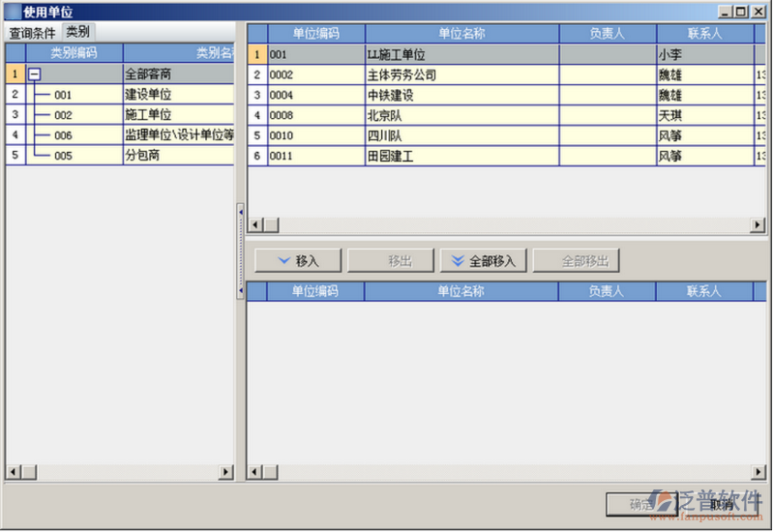Select category 001 建设单位
773x532 pixels.
pyautogui.click(x=120, y=94)
